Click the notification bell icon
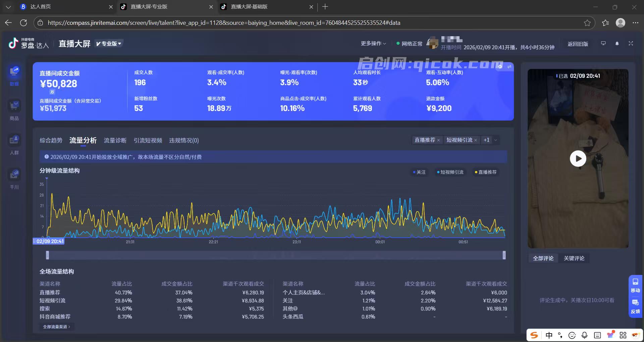This screenshot has height=342, width=644. point(617,44)
